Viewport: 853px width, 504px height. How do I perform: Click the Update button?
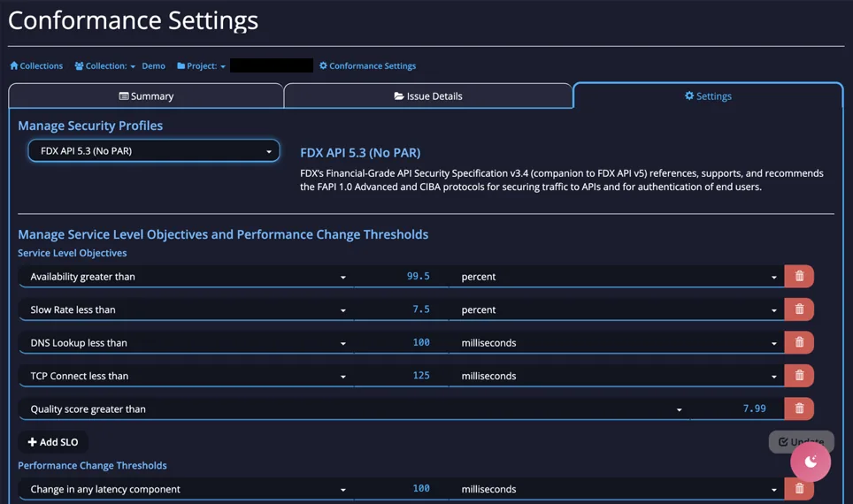[801, 442]
